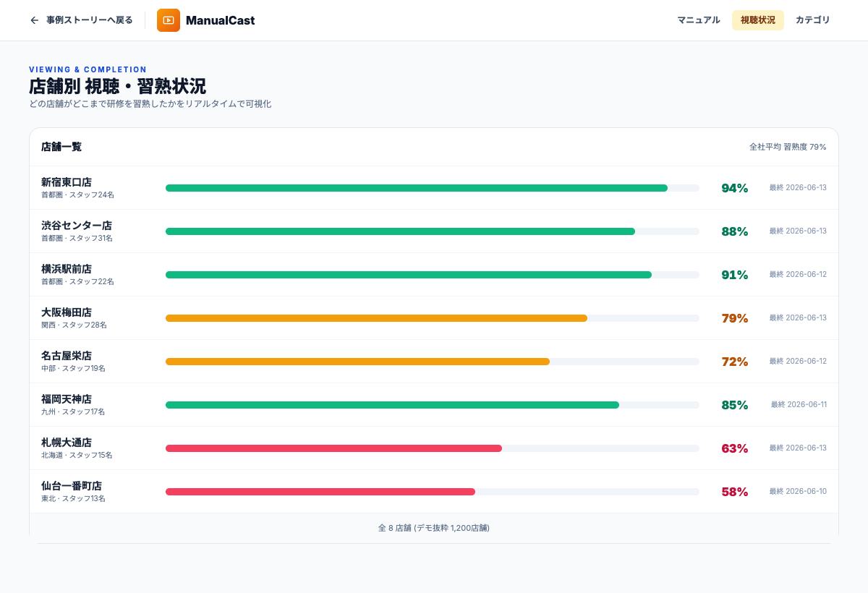Image resolution: width=868 pixels, height=593 pixels.
Task: Click the 63% proficiency value
Action: point(734,448)
